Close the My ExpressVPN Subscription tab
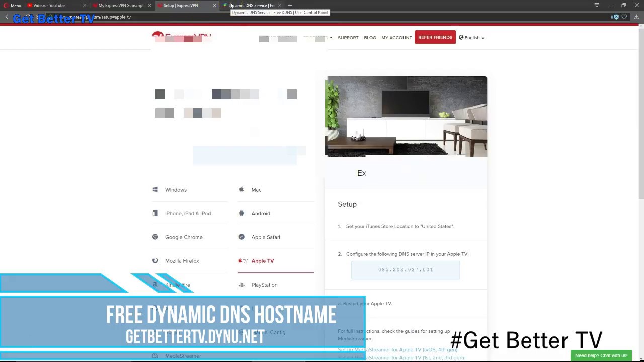 pyautogui.click(x=149, y=5)
